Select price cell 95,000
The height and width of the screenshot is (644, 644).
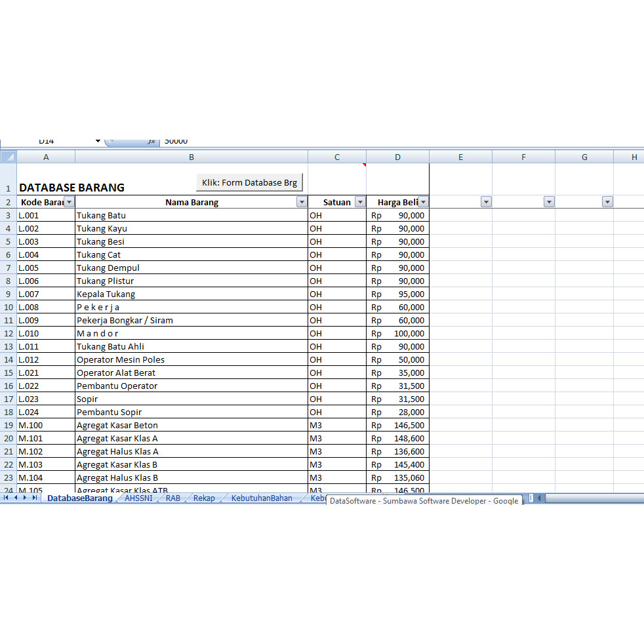coord(397,294)
